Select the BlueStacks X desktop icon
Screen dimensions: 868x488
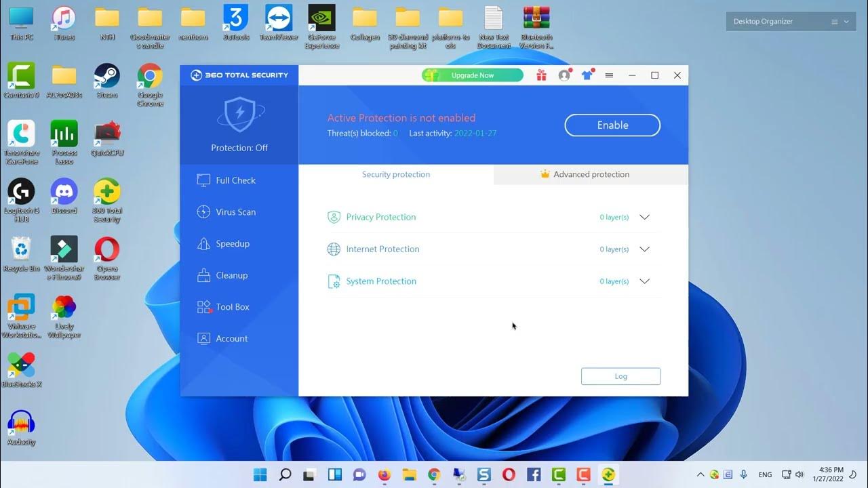(x=22, y=370)
